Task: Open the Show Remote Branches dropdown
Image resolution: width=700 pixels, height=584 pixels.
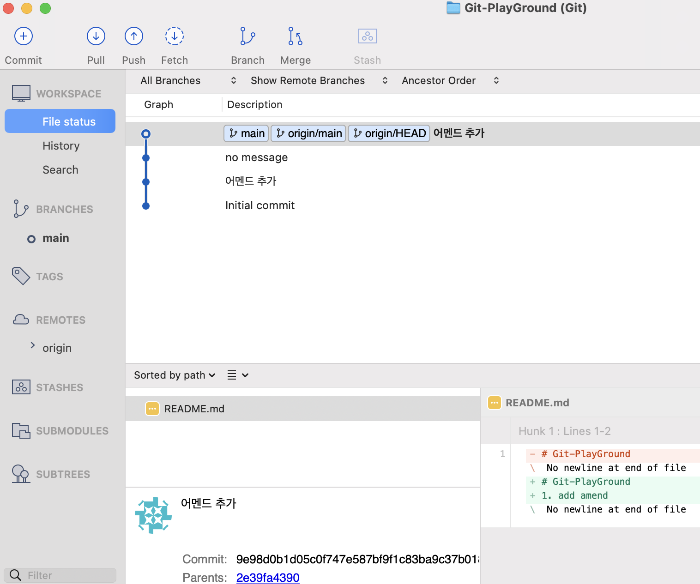Action: click(319, 81)
